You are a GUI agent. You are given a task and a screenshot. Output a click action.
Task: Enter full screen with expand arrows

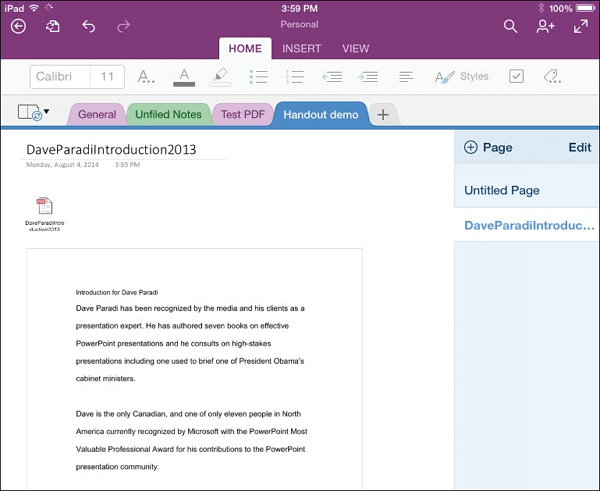(x=581, y=27)
